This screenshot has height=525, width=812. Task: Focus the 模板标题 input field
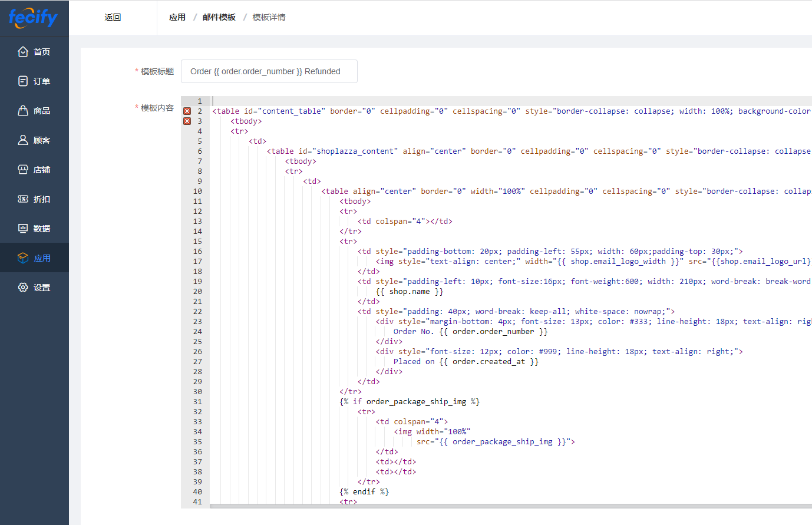(269, 71)
